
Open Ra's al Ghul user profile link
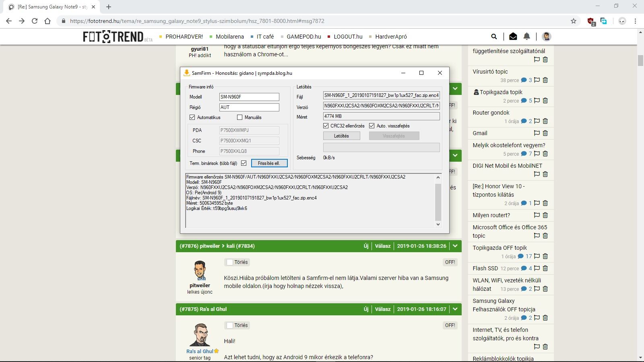200,352
